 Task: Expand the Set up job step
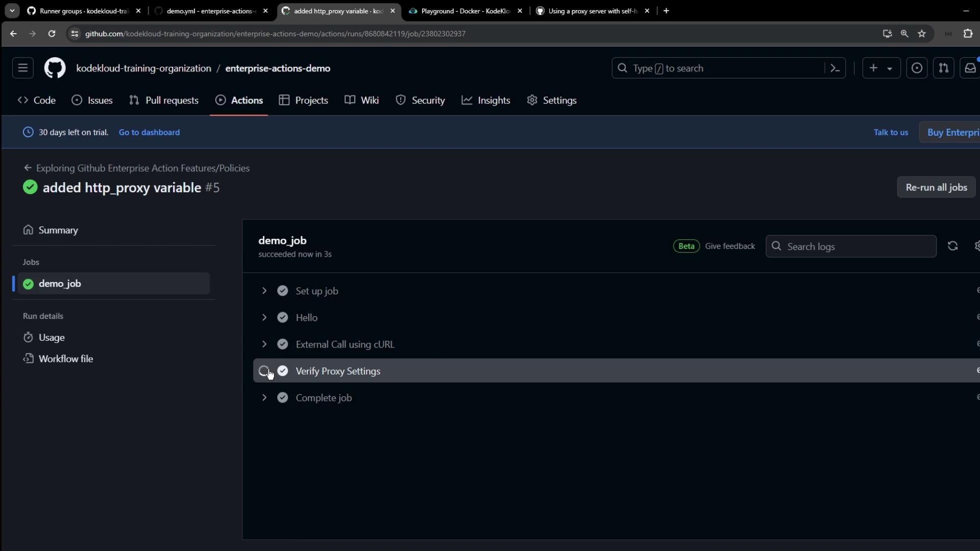(x=264, y=291)
